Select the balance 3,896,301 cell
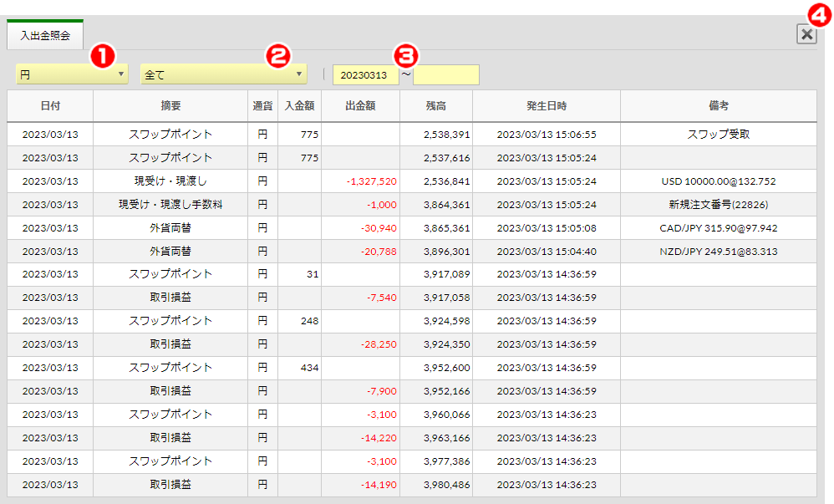The width and height of the screenshot is (834, 504). click(436, 252)
